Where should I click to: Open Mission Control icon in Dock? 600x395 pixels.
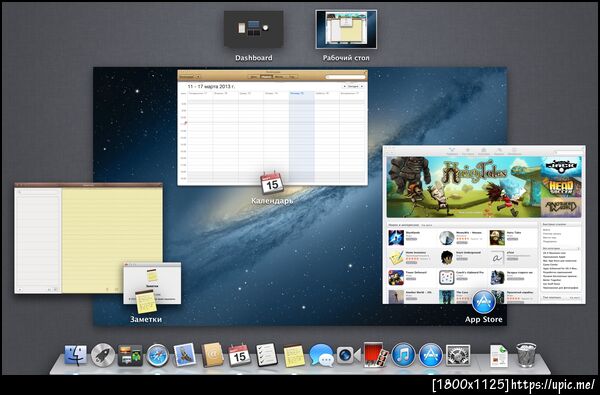click(130, 355)
